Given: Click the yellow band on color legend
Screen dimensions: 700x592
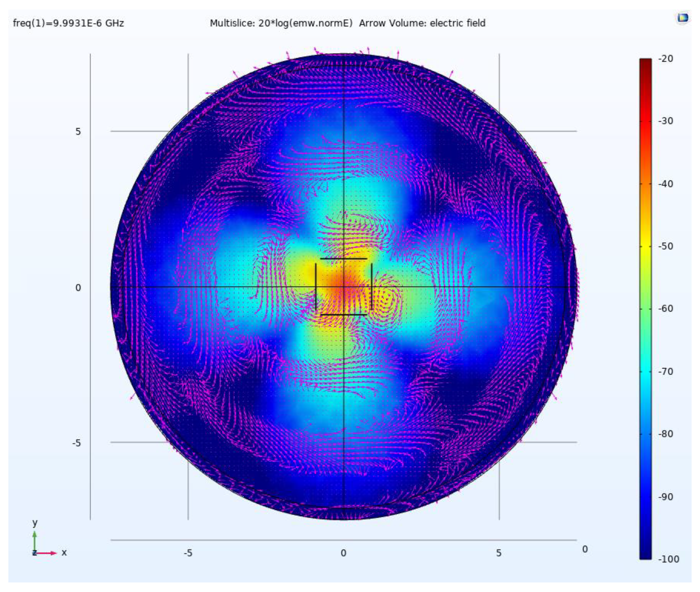Looking at the screenshot, I should (645, 247).
